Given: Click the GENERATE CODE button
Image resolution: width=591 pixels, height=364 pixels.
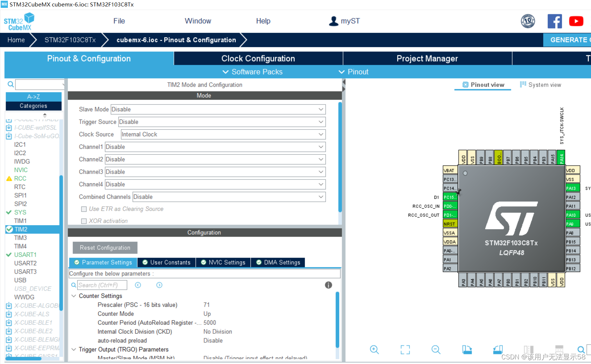Looking at the screenshot, I should coord(567,40).
